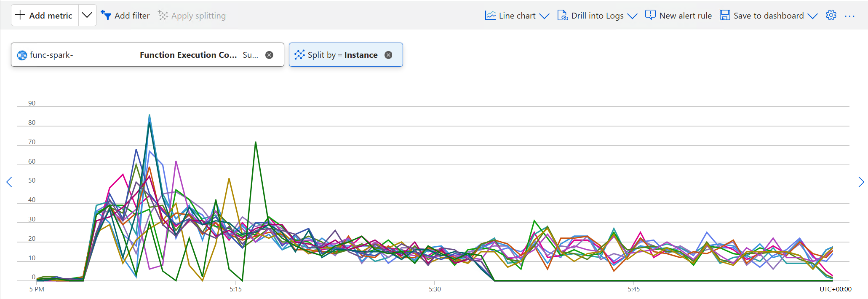The image size is (868, 299).
Task: Open the chart settings gear icon
Action: [x=831, y=15]
